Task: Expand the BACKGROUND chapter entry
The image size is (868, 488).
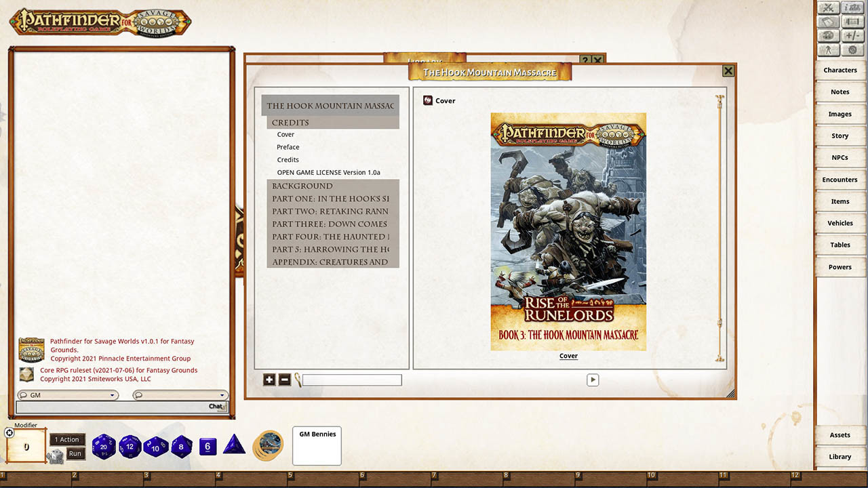Action: [x=302, y=186]
